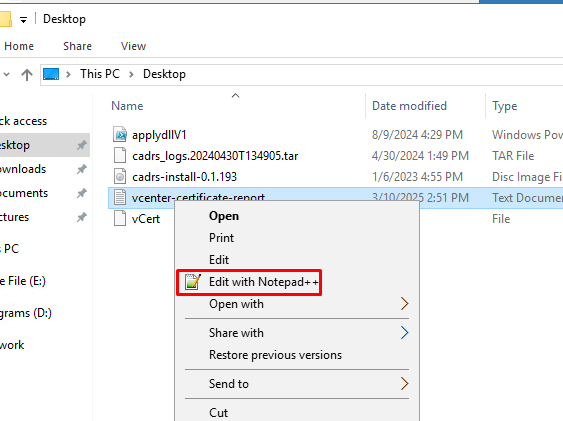Click the Text Document type cell
This screenshot has height=421, width=563.
point(527,197)
